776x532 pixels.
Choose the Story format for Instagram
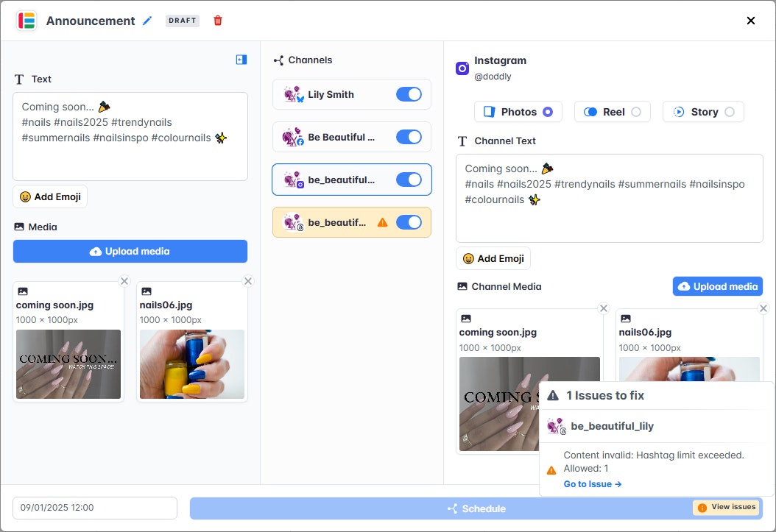pos(703,111)
